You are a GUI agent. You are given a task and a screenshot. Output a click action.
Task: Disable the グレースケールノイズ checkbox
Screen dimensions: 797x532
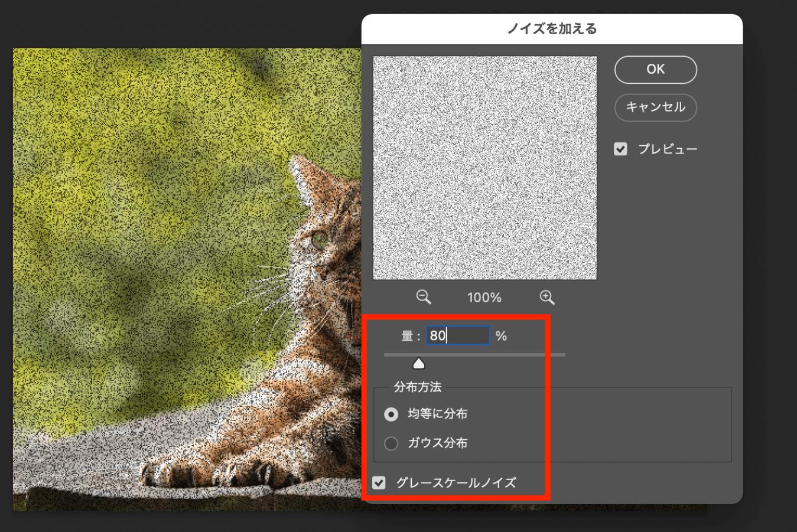[x=379, y=483]
